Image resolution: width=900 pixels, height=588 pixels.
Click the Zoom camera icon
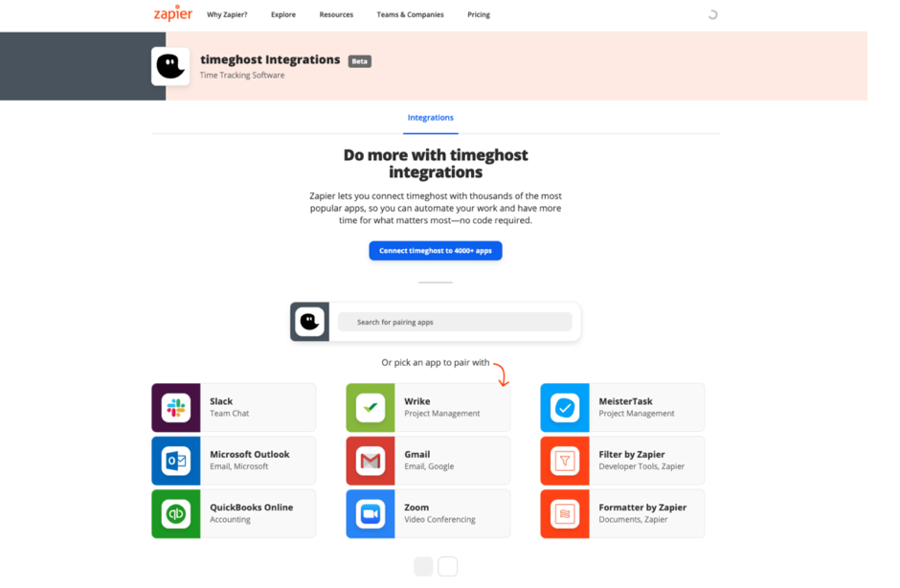pos(371,513)
